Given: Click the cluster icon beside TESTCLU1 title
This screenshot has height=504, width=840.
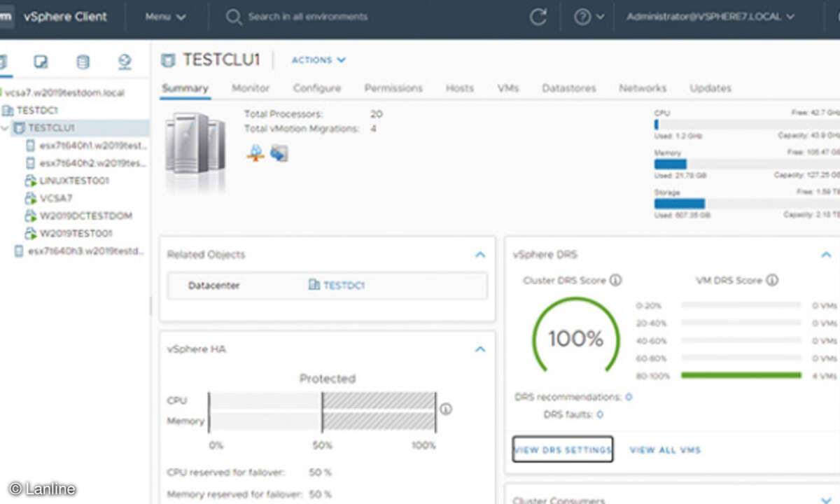Looking at the screenshot, I should coord(168,60).
